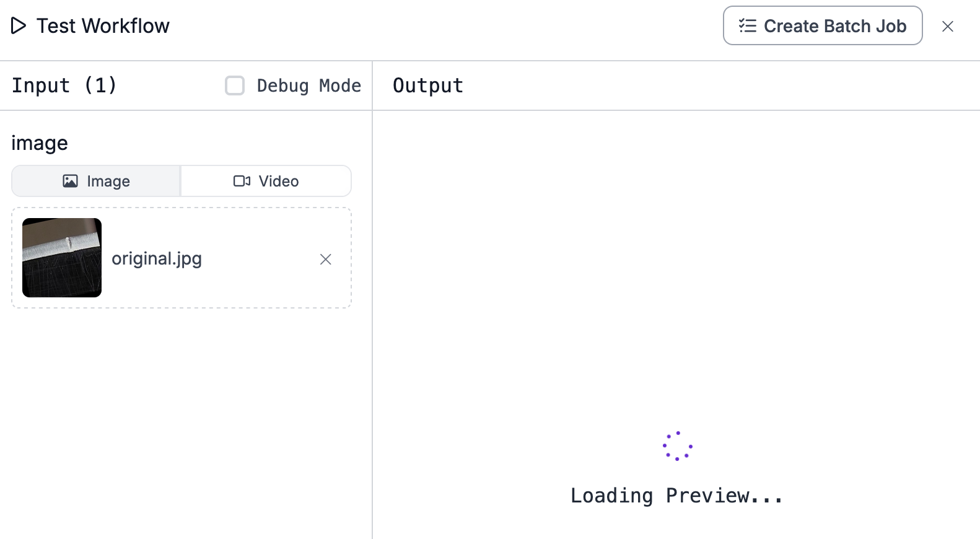980x539 pixels.
Task: Click the Test Workflow title text
Action: click(103, 26)
